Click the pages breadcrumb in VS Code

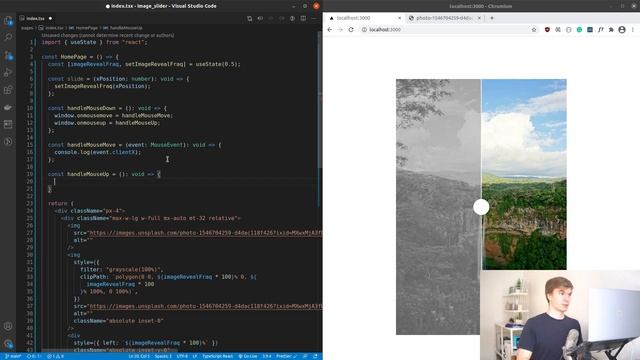pyautogui.click(x=27, y=28)
